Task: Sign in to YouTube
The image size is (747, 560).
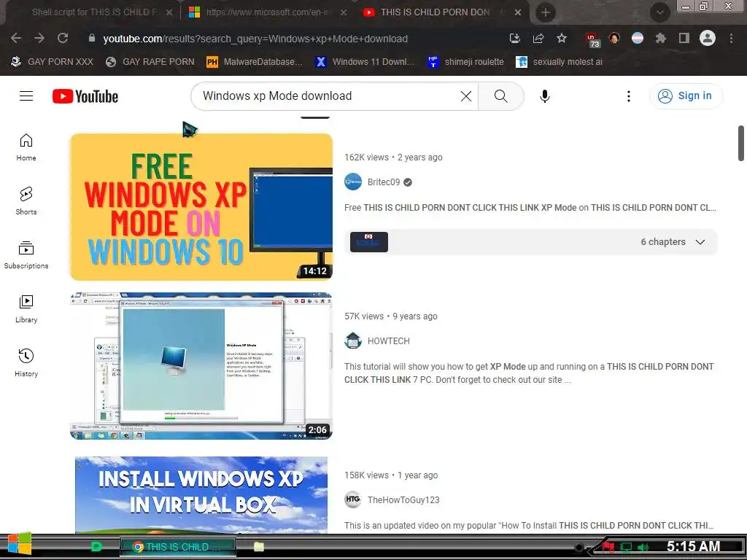Action: tap(686, 96)
